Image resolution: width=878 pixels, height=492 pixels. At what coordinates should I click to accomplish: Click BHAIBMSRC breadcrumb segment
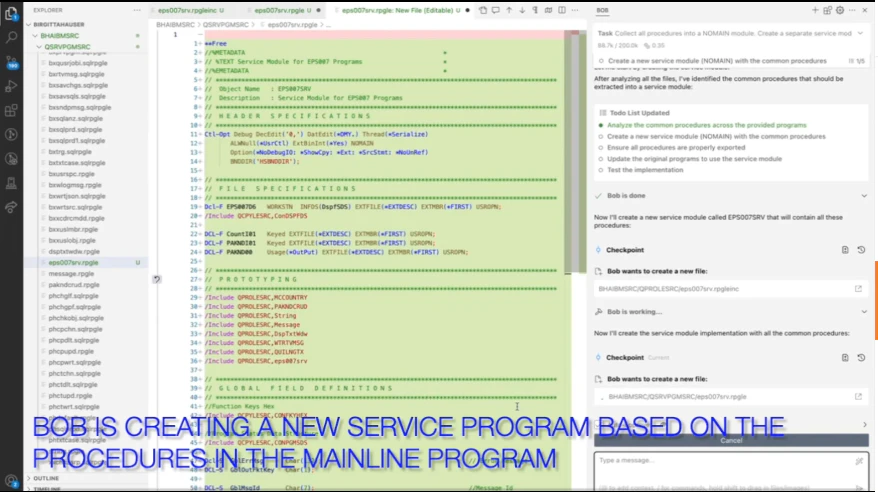pyautogui.click(x=175, y=25)
